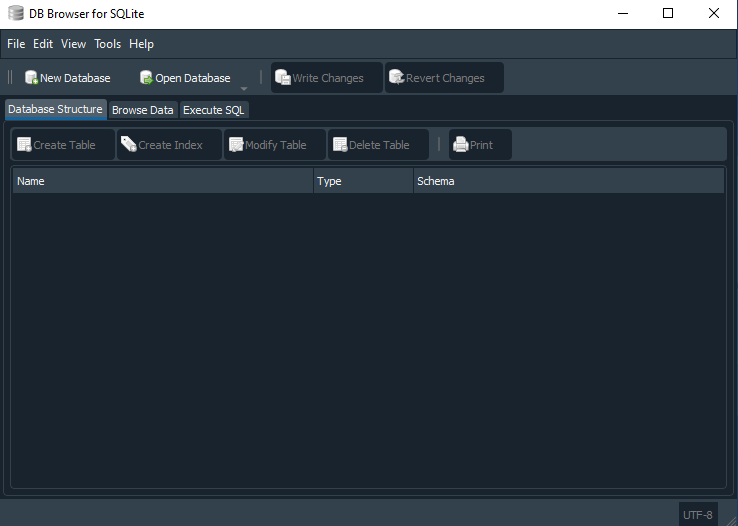Open the View menu
This screenshot has height=526, width=738.
point(73,44)
